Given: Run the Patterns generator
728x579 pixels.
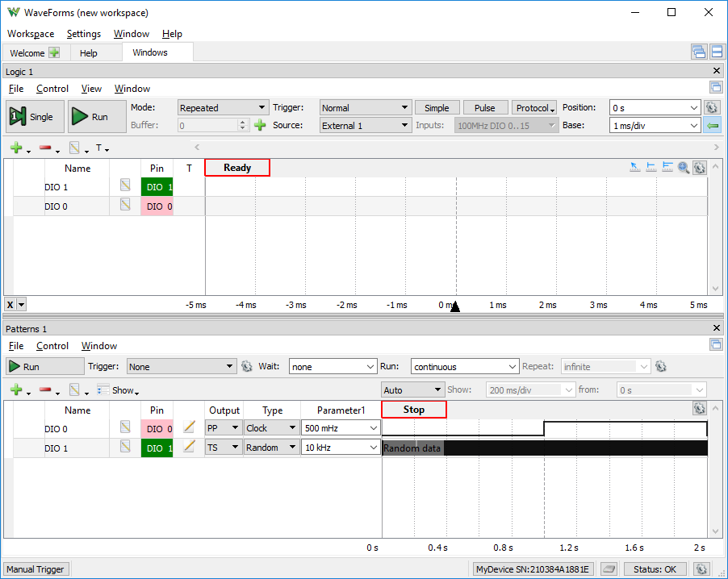Looking at the screenshot, I should [x=45, y=367].
